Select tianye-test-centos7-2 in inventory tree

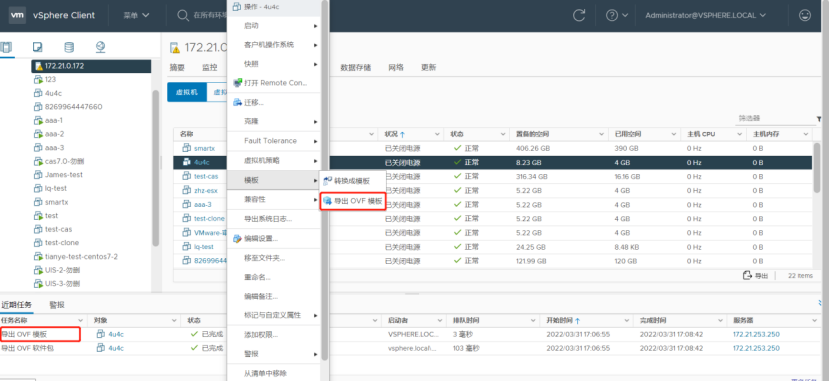(81, 257)
